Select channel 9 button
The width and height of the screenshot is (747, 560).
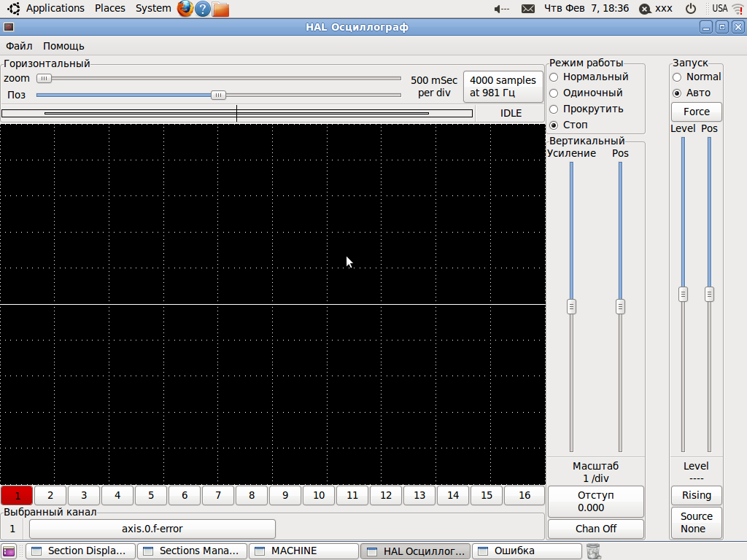[x=285, y=495]
